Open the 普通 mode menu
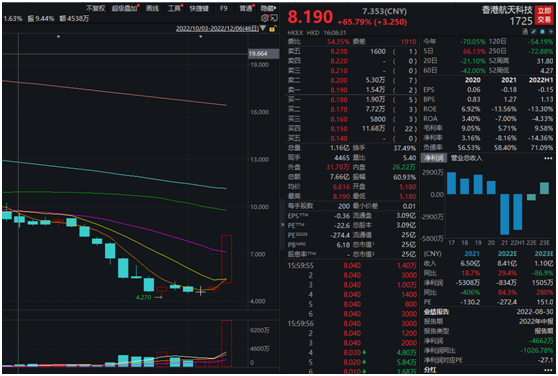The image size is (558, 376). [x=246, y=8]
